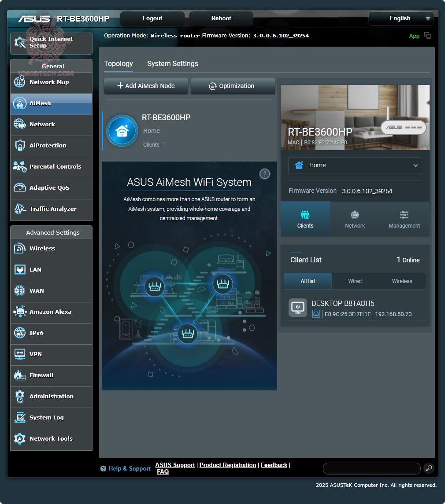Open the Wireless router operation mode link
445x504 pixels.
pos(175,36)
